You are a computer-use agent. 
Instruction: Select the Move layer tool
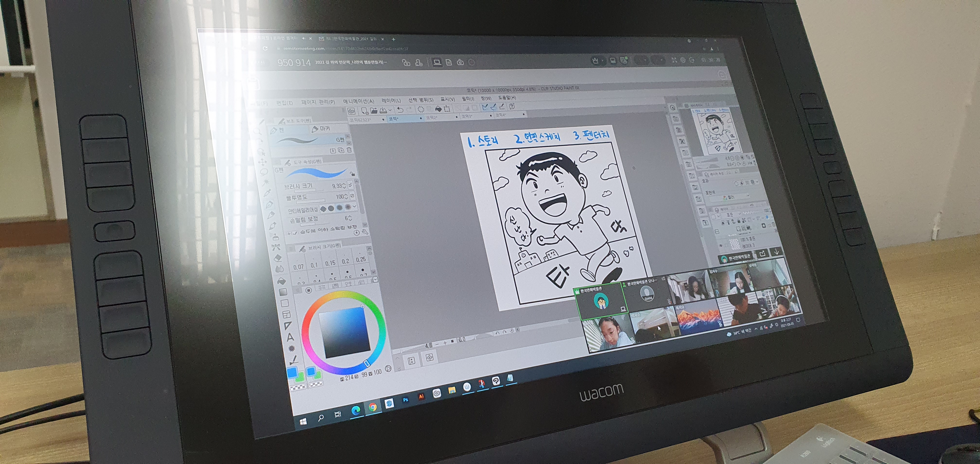[x=262, y=162]
